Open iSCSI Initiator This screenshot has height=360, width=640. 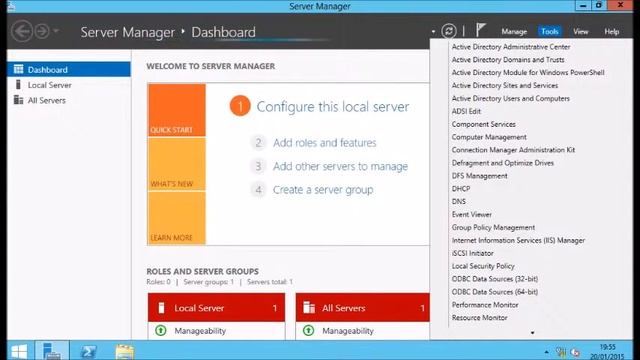coord(472,253)
